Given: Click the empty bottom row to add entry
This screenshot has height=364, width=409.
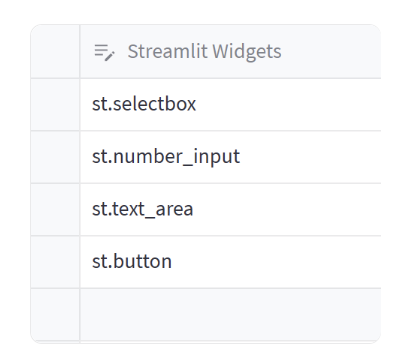Looking at the screenshot, I should pyautogui.click(x=230, y=314).
